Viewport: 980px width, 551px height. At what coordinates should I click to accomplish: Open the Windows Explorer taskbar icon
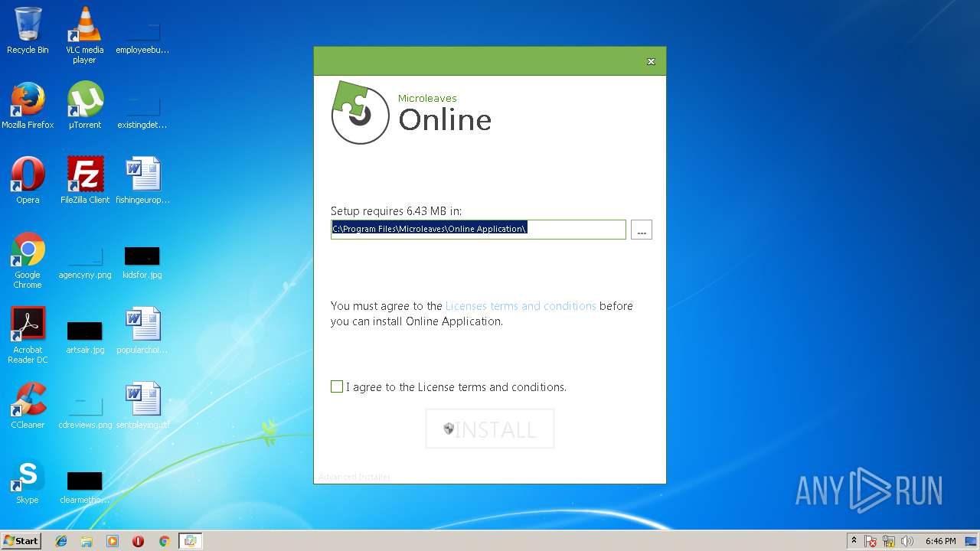pos(87,541)
